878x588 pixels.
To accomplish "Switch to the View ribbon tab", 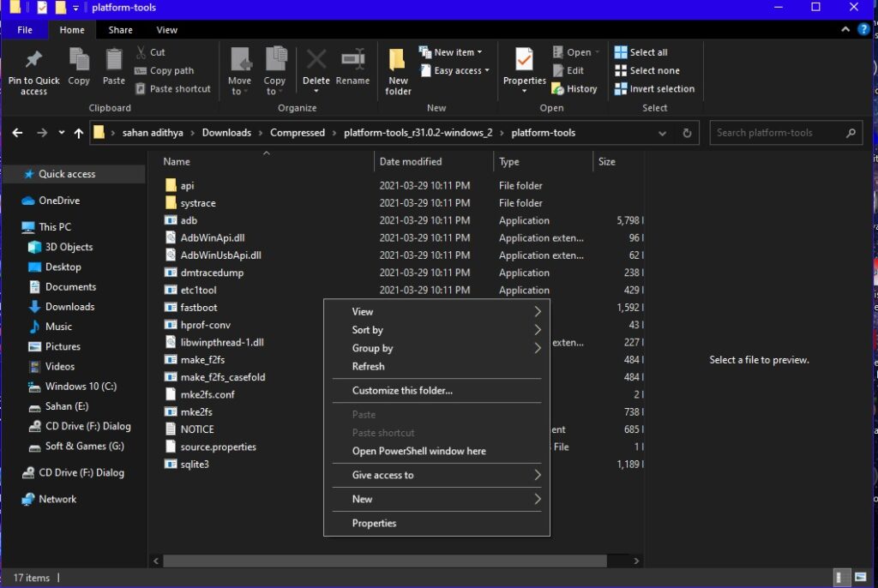I will (x=167, y=30).
